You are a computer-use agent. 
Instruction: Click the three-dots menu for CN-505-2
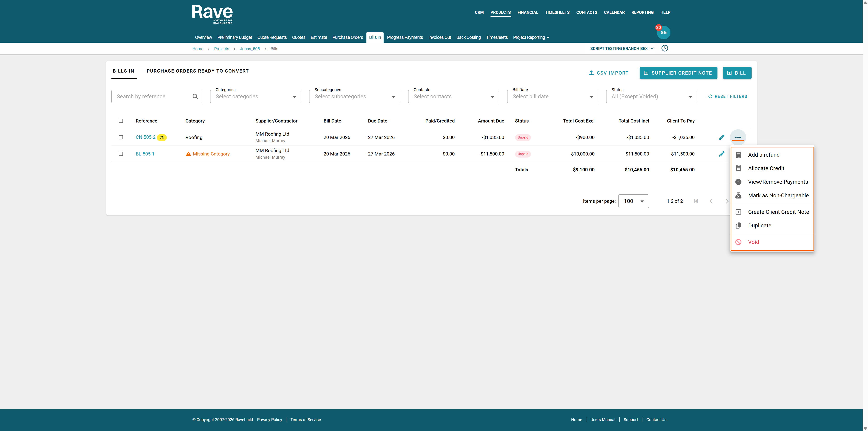pyautogui.click(x=738, y=137)
